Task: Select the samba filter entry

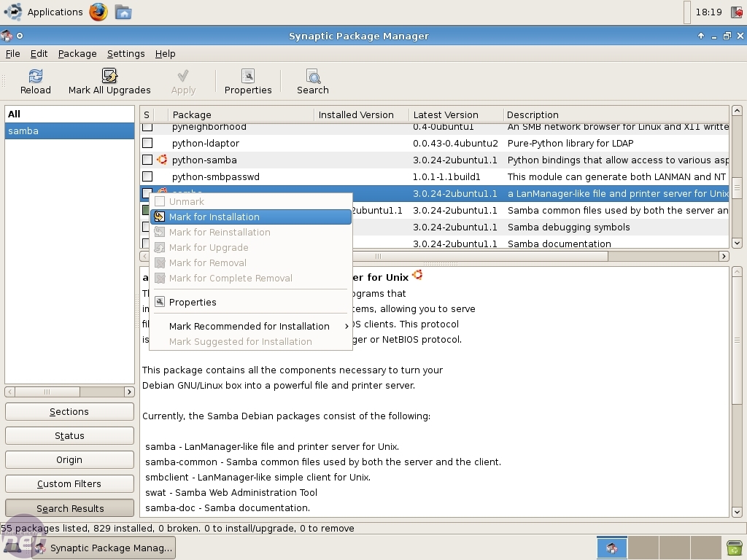Action: tap(69, 131)
